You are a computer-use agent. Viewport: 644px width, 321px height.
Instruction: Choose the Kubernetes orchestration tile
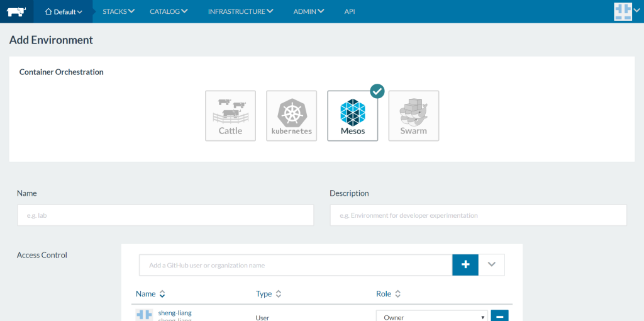click(291, 116)
